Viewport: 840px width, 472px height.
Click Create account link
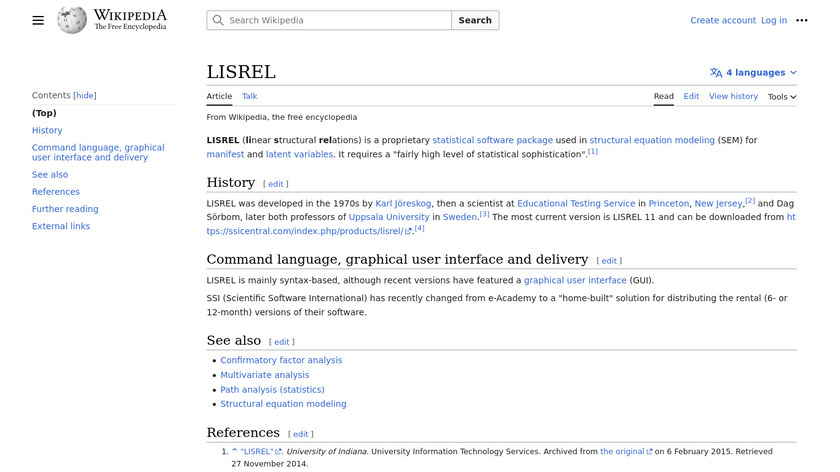coord(723,20)
